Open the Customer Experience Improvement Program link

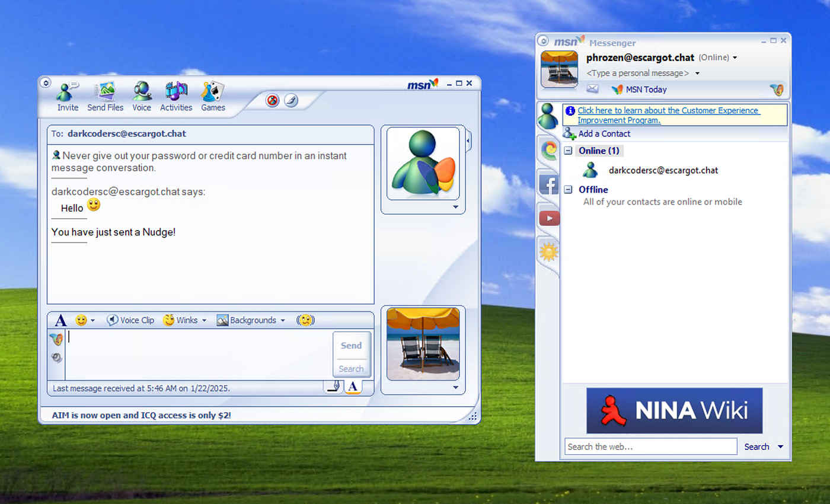(x=669, y=115)
